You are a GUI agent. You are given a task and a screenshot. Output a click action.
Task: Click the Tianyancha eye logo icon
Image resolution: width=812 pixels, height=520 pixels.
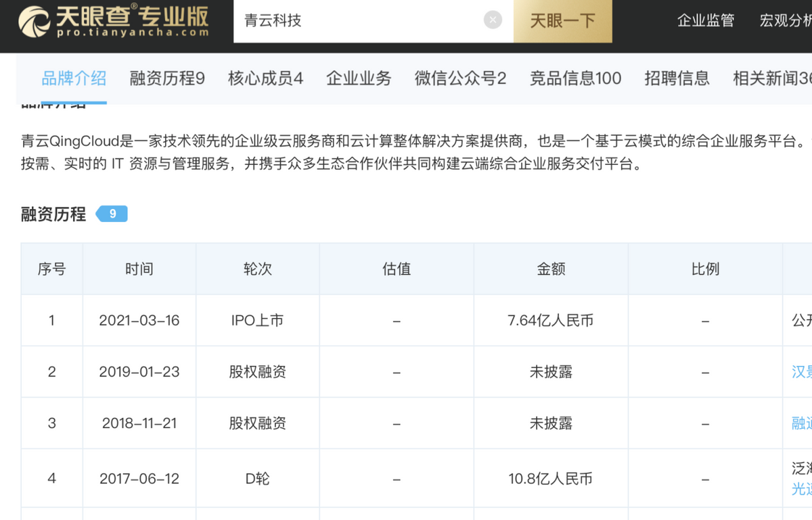[34, 22]
